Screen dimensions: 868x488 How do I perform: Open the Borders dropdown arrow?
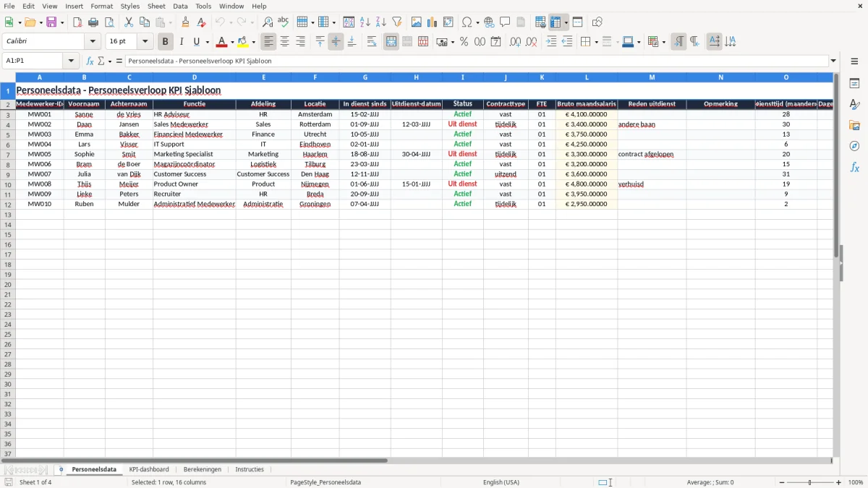[596, 42]
